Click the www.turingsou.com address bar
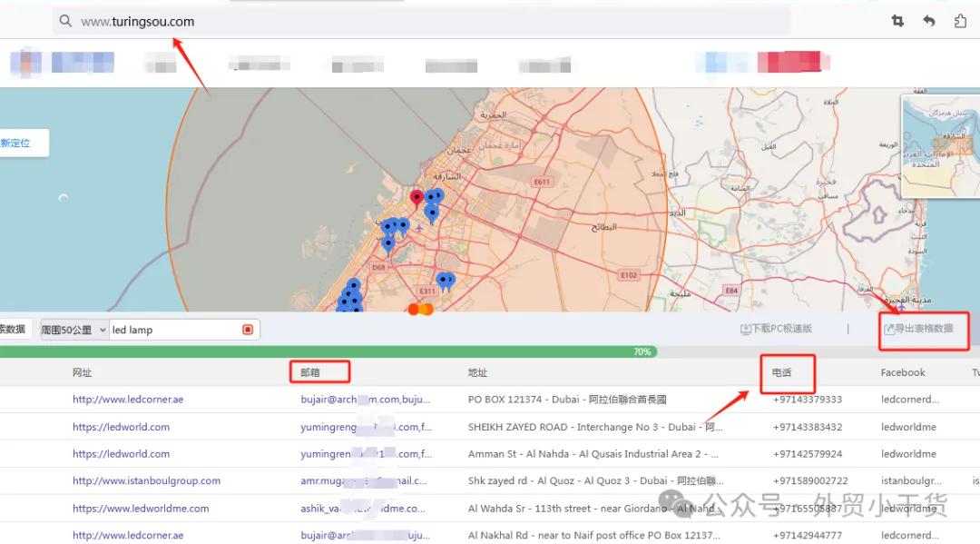The image size is (980, 544). [417, 21]
